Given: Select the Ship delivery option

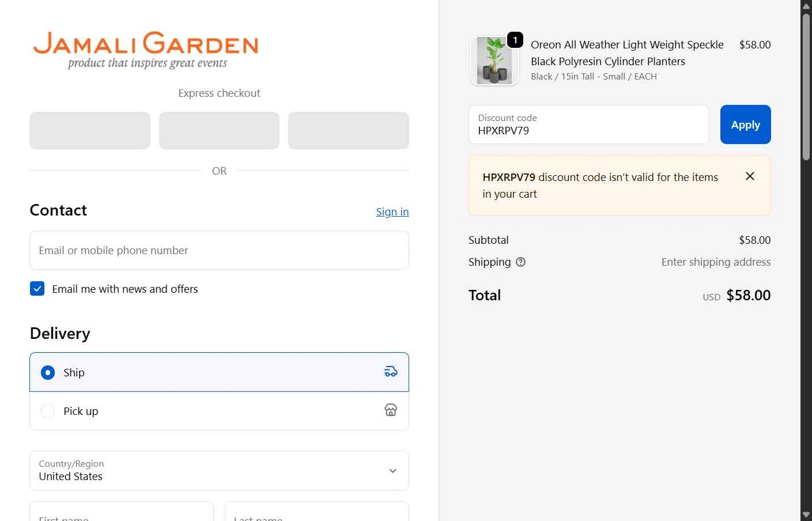Looking at the screenshot, I should click(x=219, y=372).
